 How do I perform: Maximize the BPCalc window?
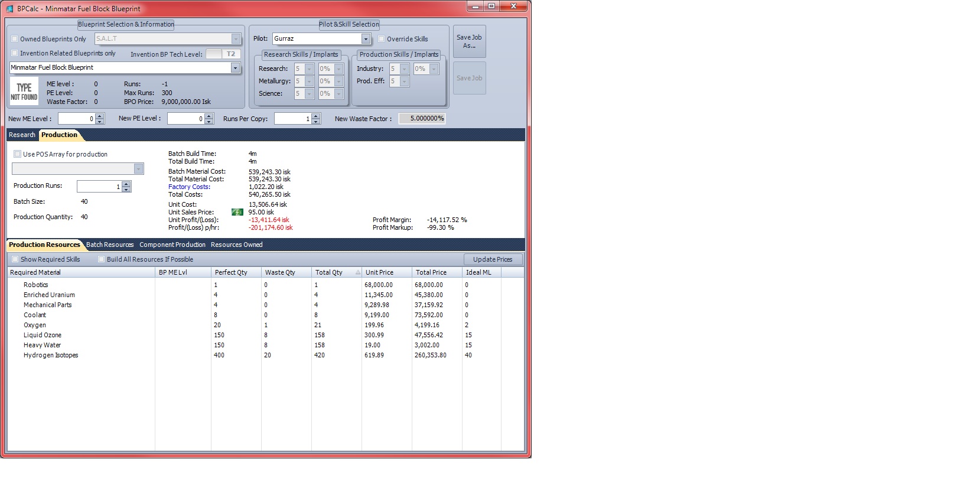coord(491,6)
